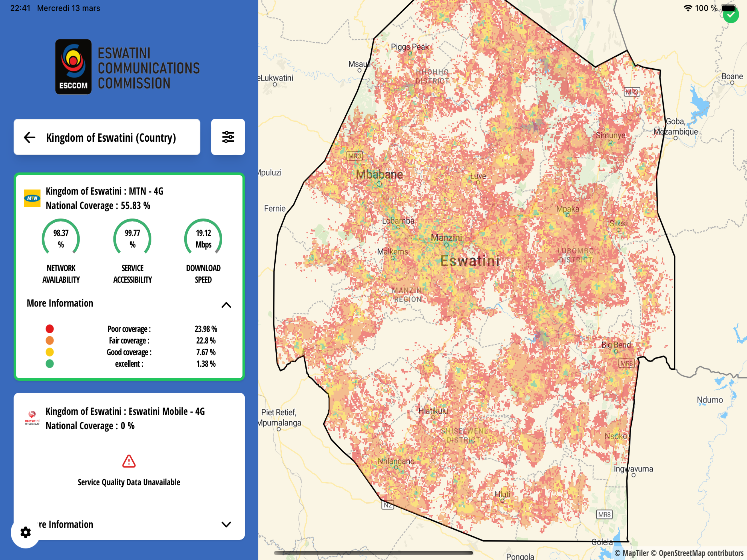Tap the Eswatini country label on map
Image resolution: width=747 pixels, height=560 pixels.
pyautogui.click(x=470, y=261)
